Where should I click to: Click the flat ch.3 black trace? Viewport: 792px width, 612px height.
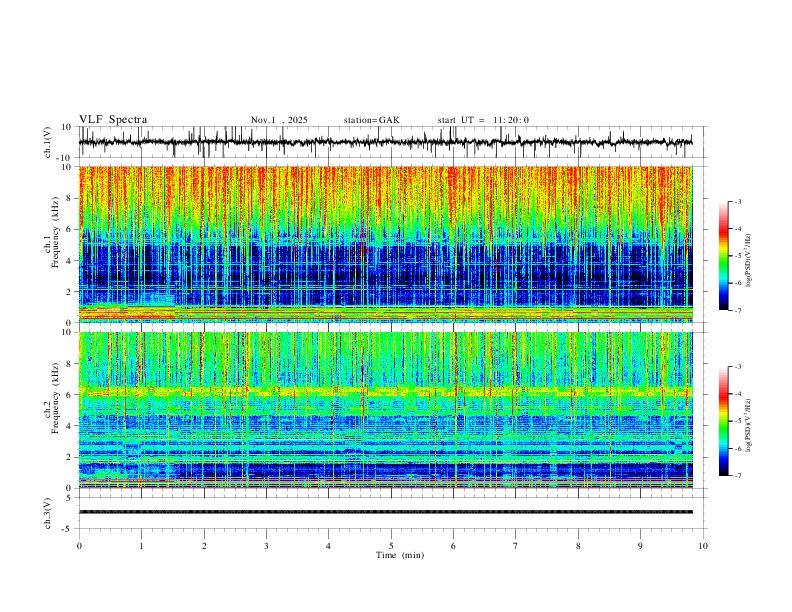[385, 512]
